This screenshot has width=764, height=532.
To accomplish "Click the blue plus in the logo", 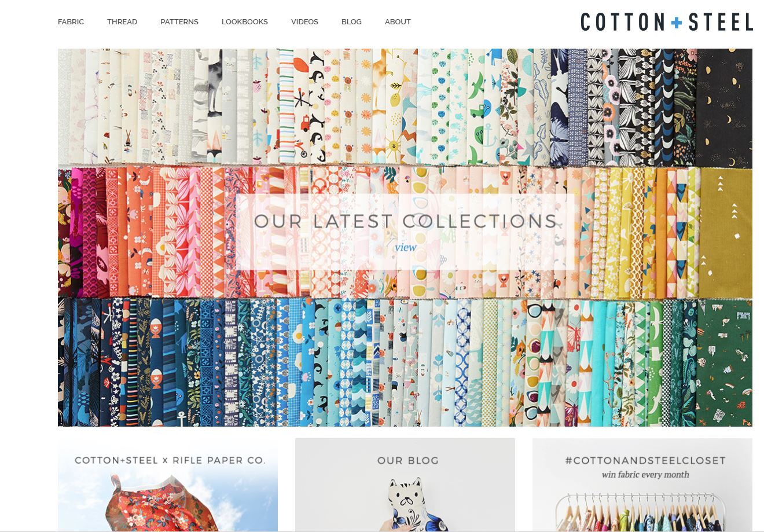I will point(677,23).
